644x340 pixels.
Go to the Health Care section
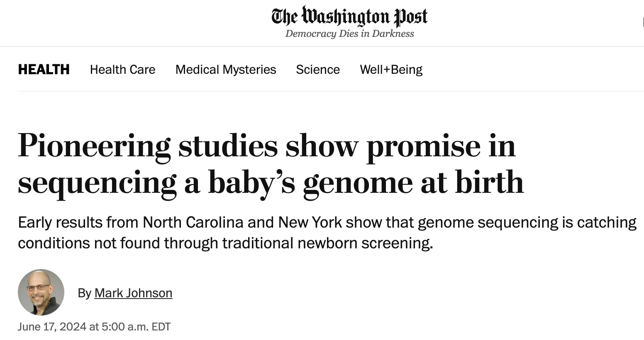(122, 69)
